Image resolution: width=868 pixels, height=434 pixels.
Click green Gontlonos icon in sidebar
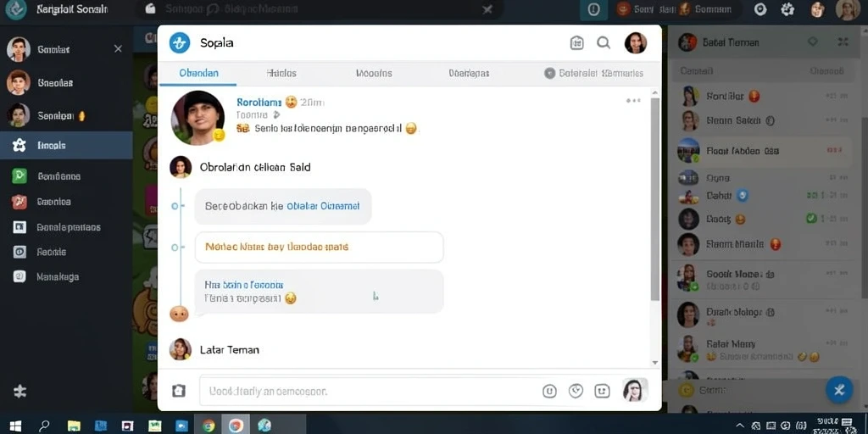point(19,176)
